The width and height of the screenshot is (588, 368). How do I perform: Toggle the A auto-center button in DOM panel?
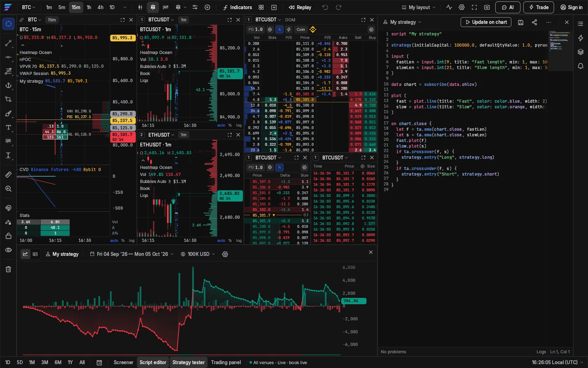pyautogui.click(x=279, y=29)
